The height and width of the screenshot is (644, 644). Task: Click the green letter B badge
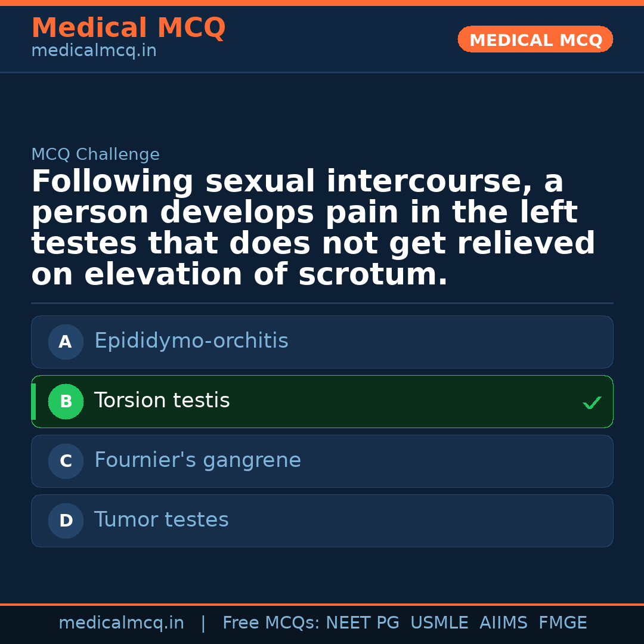tap(66, 402)
